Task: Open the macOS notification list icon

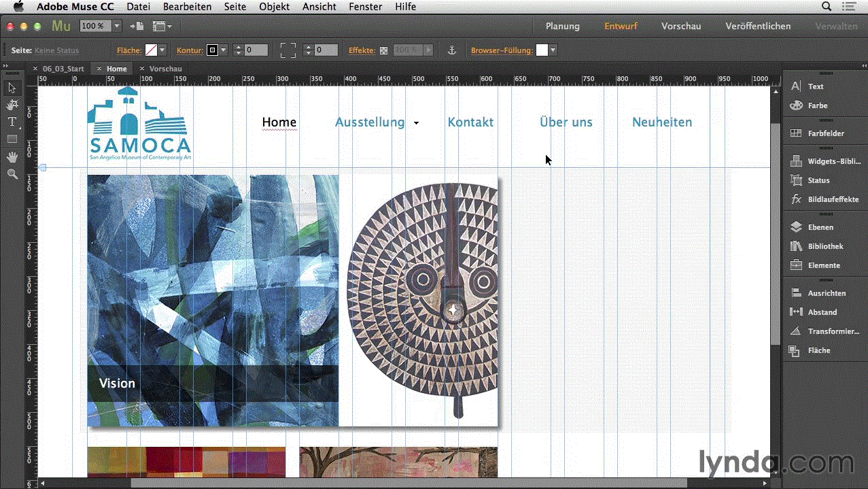Action: [x=848, y=7]
